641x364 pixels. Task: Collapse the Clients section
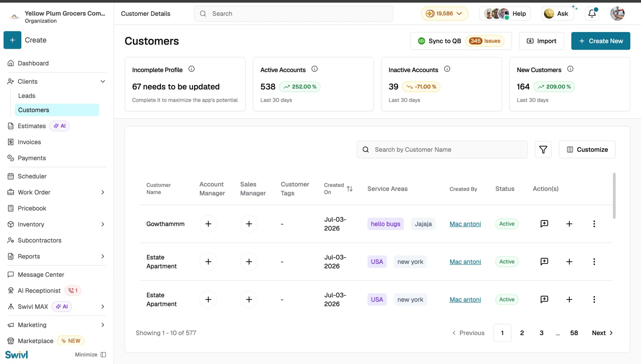[x=103, y=81]
